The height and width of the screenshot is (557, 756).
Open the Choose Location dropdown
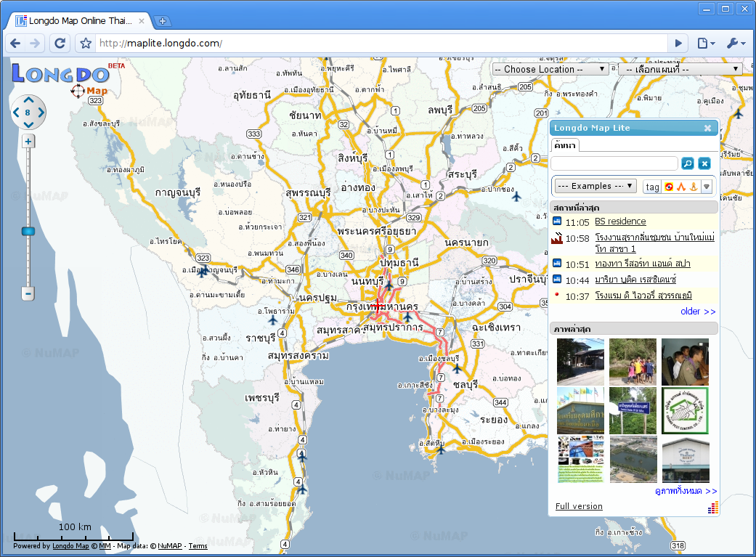tap(550, 69)
